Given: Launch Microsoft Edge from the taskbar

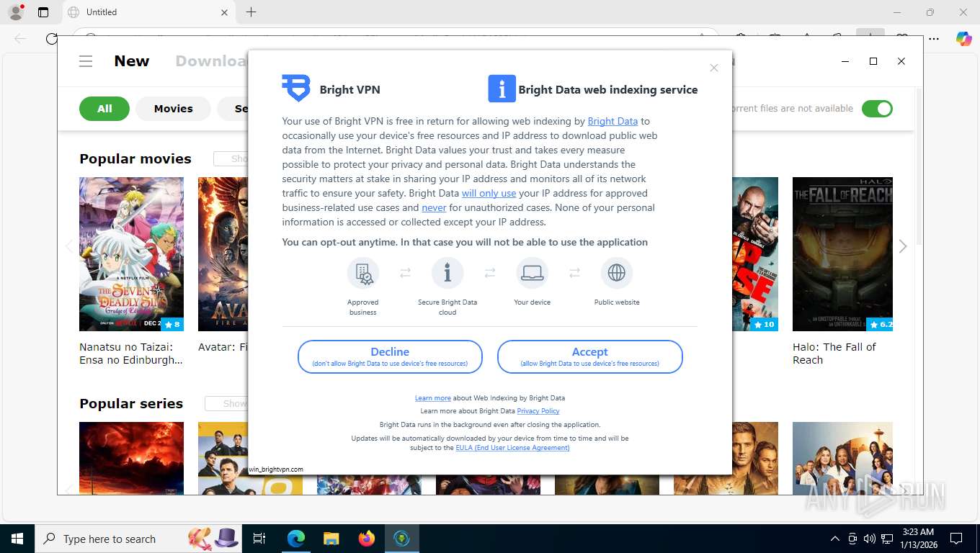Looking at the screenshot, I should coord(296,539).
